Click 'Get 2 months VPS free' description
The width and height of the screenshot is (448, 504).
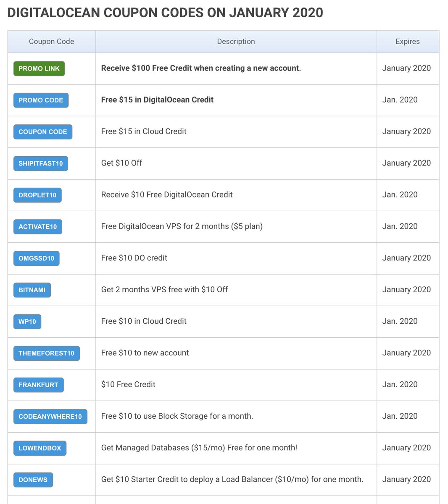coord(164,289)
